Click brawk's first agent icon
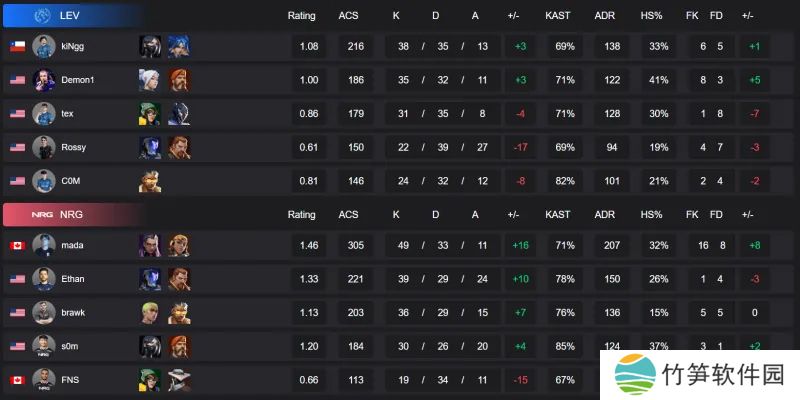The height and width of the screenshot is (400, 800). pyautogui.click(x=150, y=312)
